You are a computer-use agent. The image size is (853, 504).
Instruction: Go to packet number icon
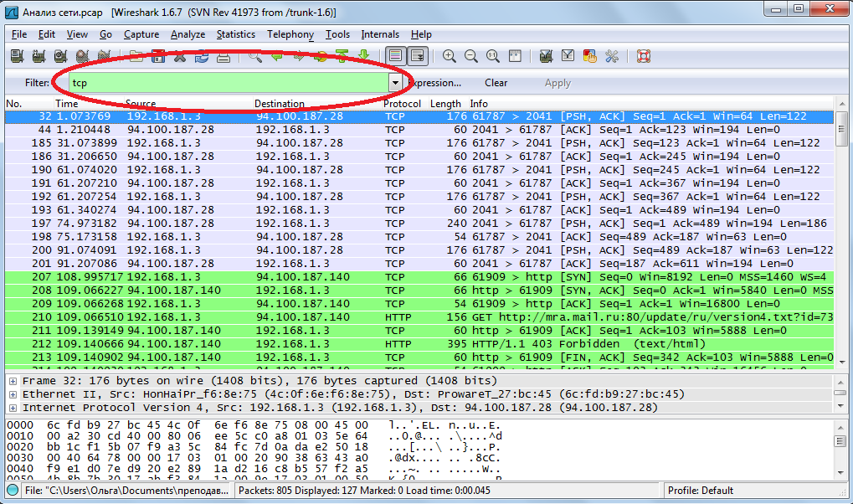pos(321,56)
